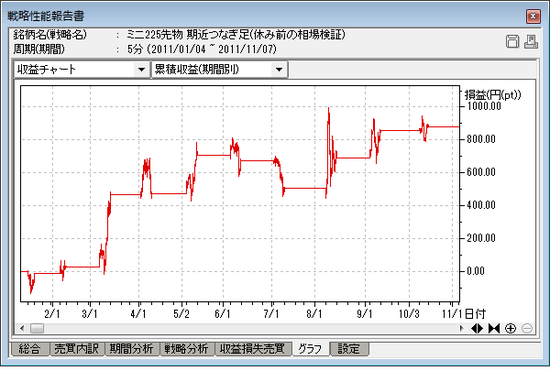Switch to the 収益損失売買 tab
This screenshot has width=550, height=371.
click(x=253, y=349)
